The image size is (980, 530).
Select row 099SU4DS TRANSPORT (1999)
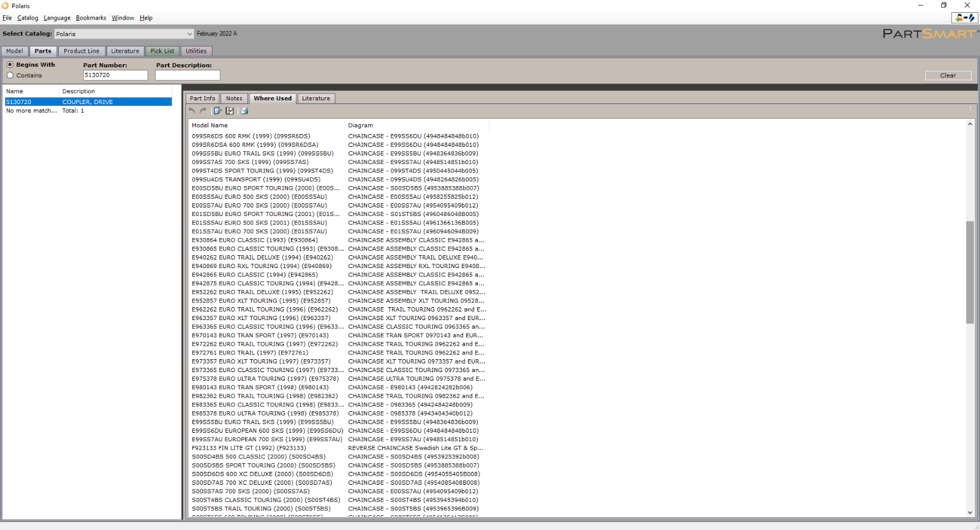tap(256, 179)
